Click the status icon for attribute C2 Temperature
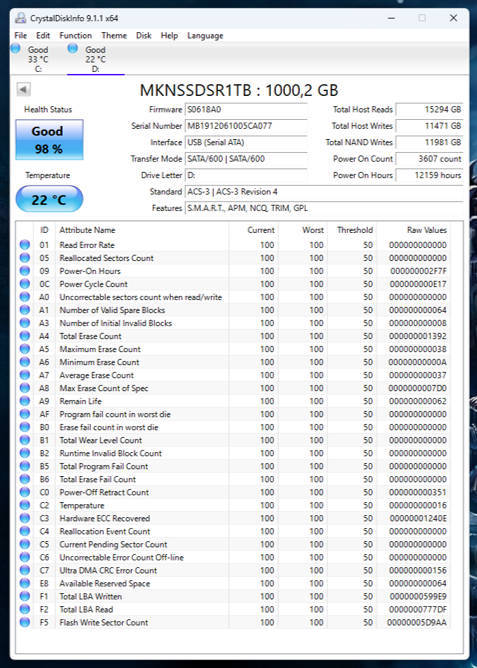 (25, 505)
